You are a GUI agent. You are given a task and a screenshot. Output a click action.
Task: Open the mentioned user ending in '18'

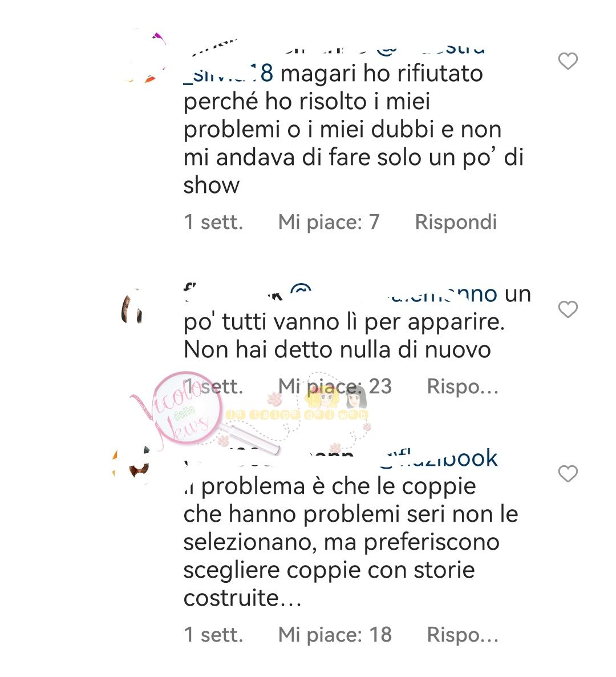point(229,74)
